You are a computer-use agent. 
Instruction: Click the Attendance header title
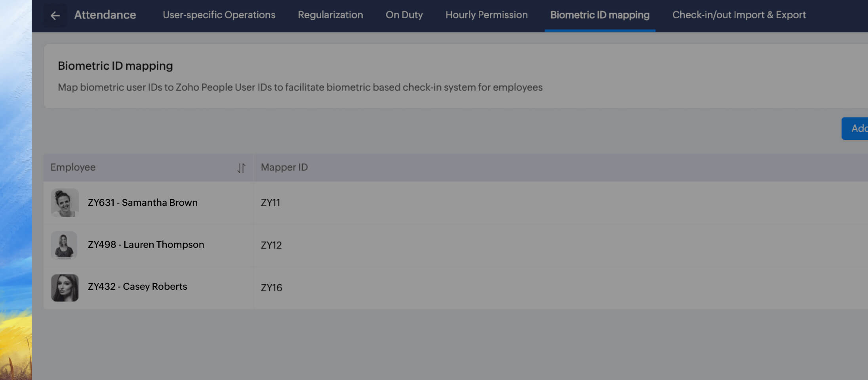[x=105, y=15]
